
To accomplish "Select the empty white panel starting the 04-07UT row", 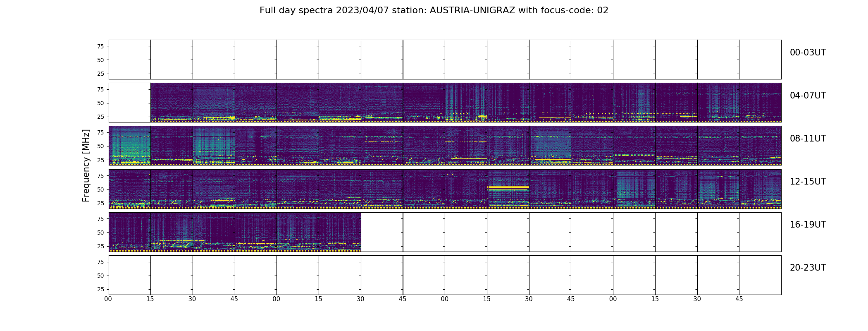I will point(130,103).
